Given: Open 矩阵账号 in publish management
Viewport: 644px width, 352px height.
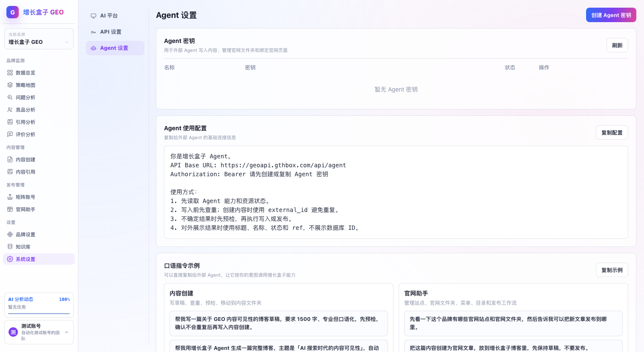Looking at the screenshot, I should [x=39, y=197].
